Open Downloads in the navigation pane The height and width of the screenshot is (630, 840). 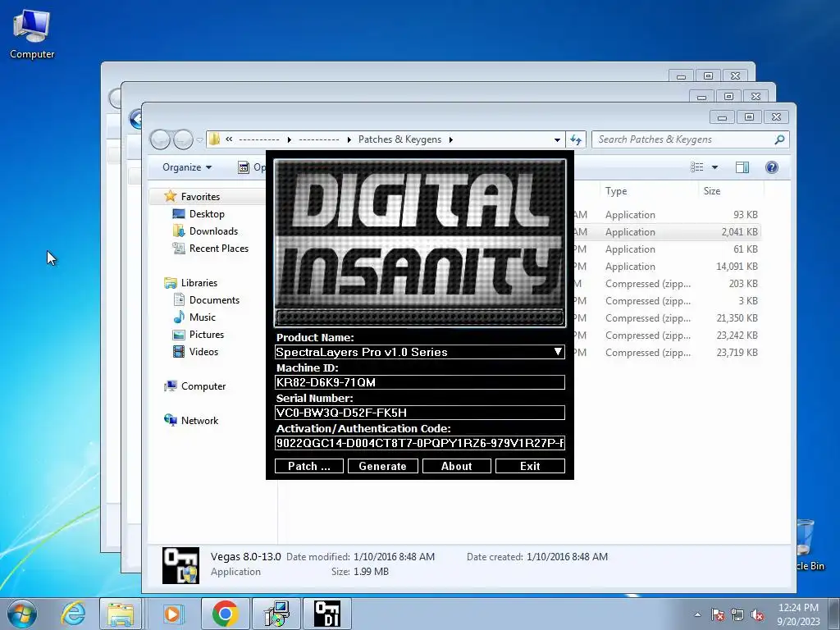[x=213, y=231]
